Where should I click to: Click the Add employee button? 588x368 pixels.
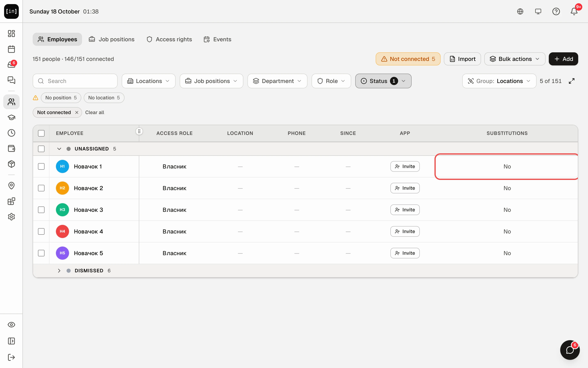[x=563, y=59]
